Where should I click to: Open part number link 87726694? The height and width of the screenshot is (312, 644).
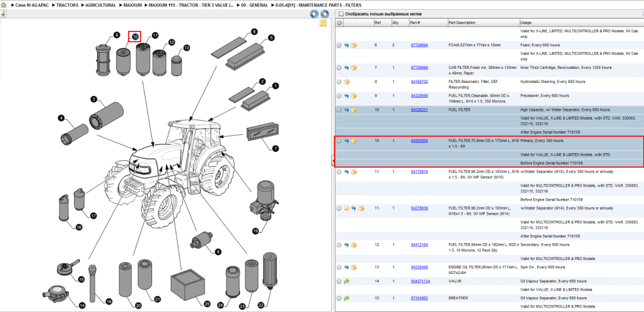(x=419, y=45)
